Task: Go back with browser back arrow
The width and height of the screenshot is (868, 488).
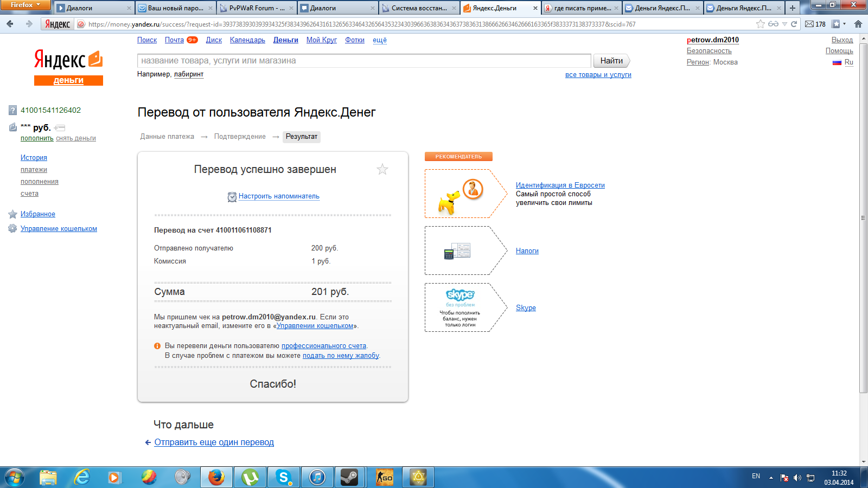Action: pyautogui.click(x=10, y=24)
